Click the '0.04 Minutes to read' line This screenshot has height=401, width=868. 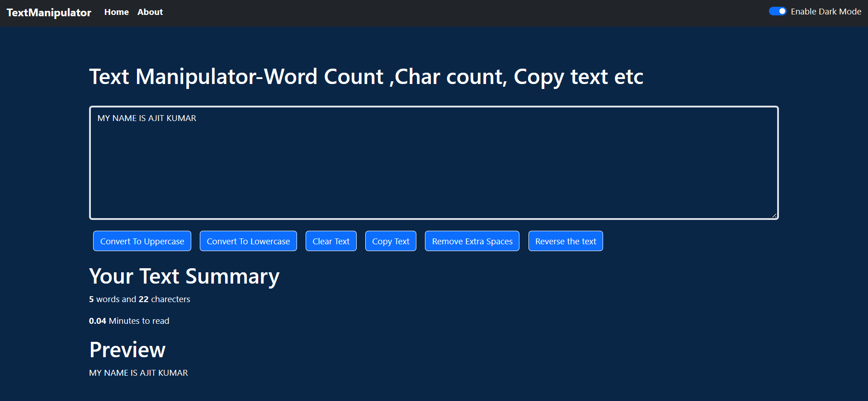point(129,321)
